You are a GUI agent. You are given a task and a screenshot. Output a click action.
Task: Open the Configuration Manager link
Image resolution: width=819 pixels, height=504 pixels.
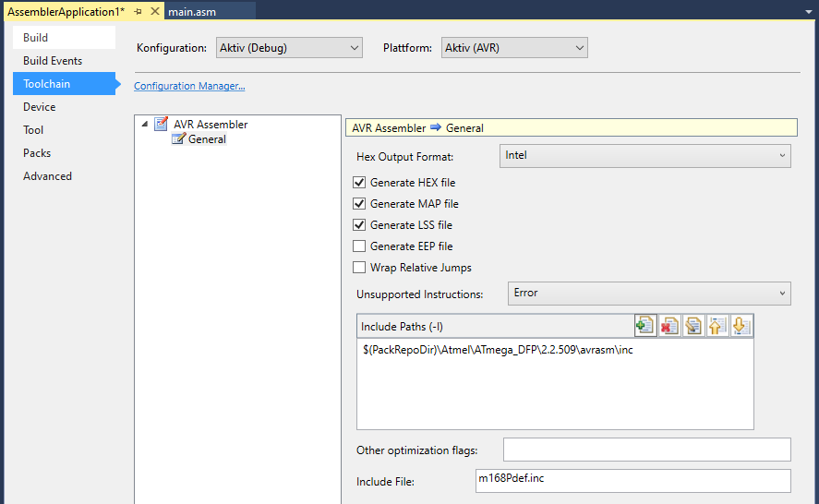click(x=189, y=86)
